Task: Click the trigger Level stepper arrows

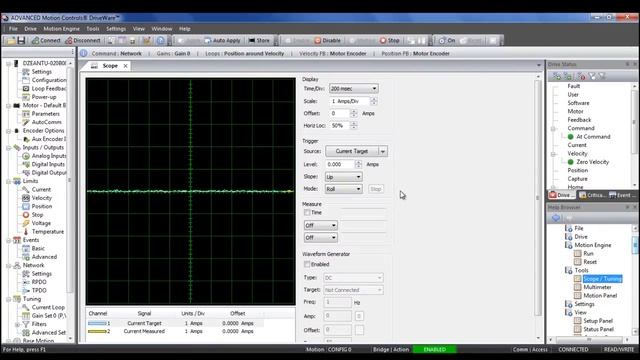Action: [358, 164]
